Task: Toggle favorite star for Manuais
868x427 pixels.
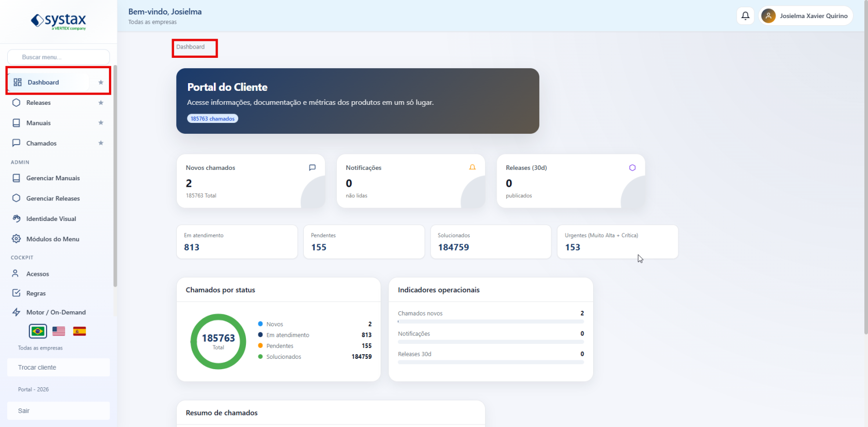Action: pos(101,123)
